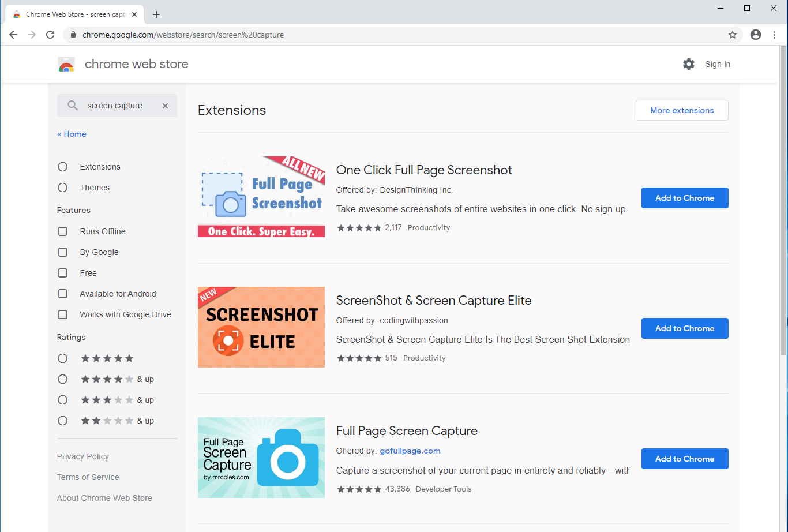Check Available for Android filter
This screenshot has height=532, width=788.
pyautogui.click(x=63, y=294)
